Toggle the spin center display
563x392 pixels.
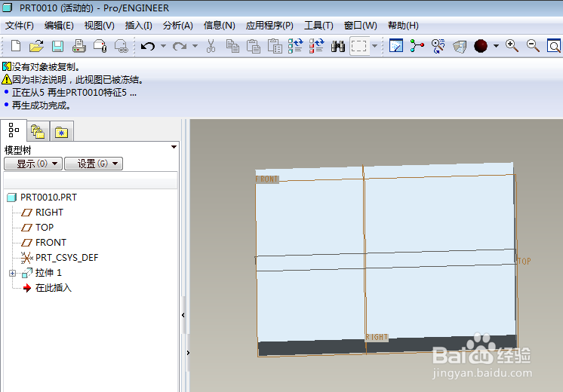click(x=417, y=46)
